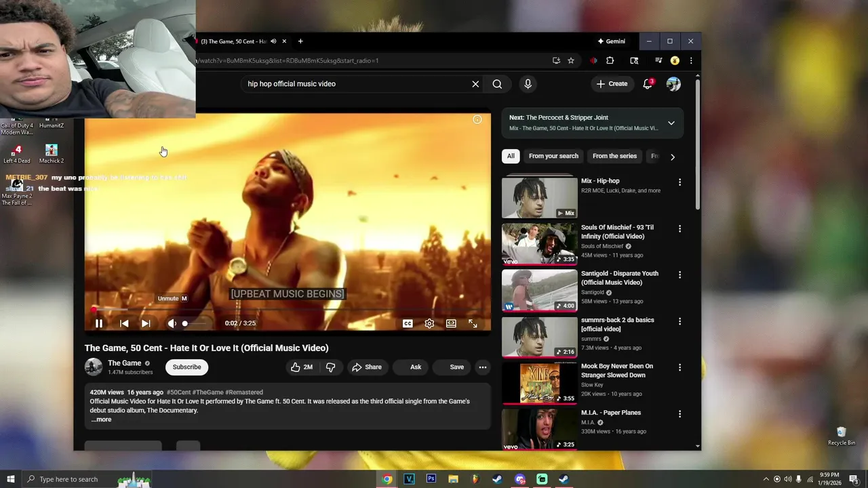Viewport: 868px width, 488px height.
Task: Show more filter chips with arrow
Action: click(673, 157)
